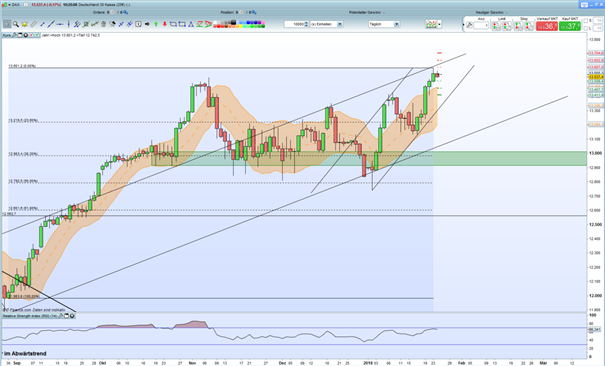
Task: Remove the RSI indicator panel
Action: pos(72,316)
